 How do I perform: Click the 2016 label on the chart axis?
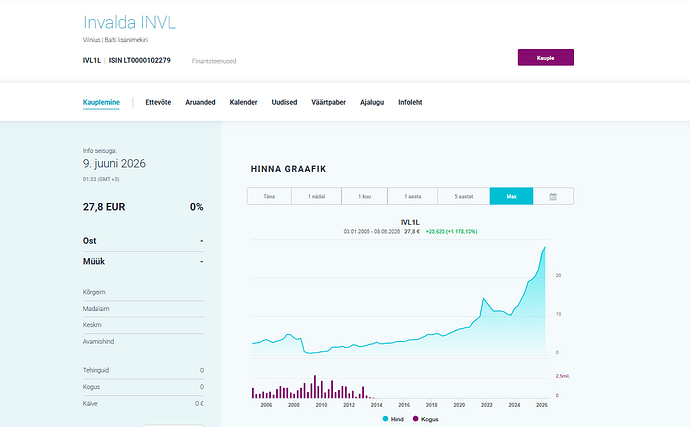coord(404,405)
